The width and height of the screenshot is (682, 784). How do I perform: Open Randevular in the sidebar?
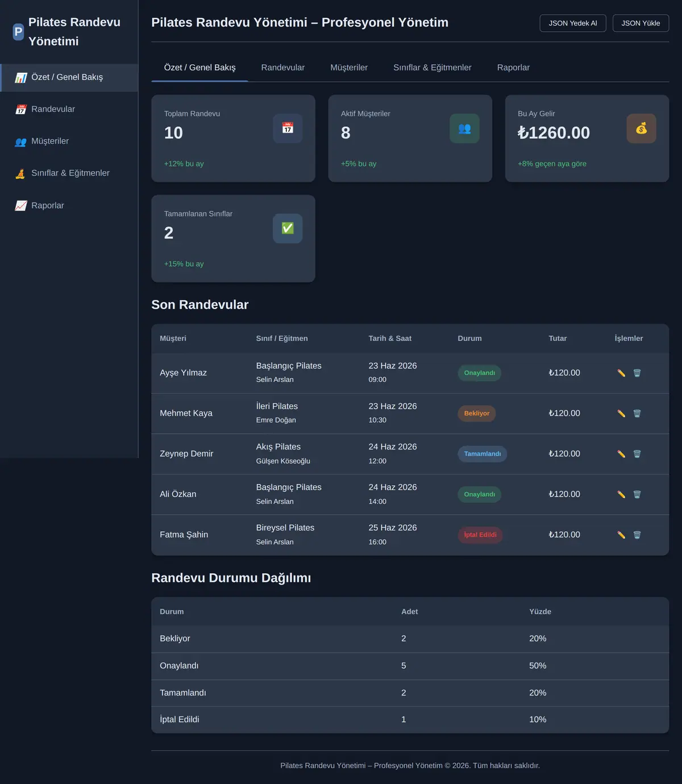pyautogui.click(x=69, y=109)
